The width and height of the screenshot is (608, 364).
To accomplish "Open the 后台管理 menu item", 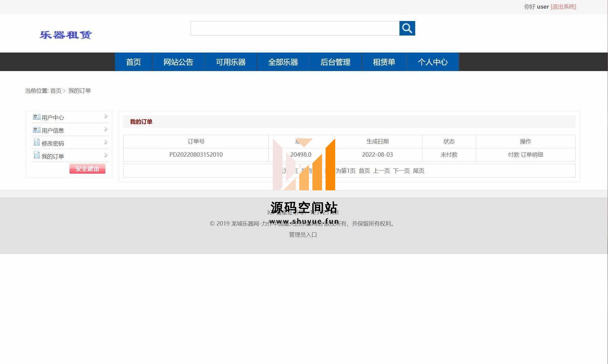I will tap(335, 62).
